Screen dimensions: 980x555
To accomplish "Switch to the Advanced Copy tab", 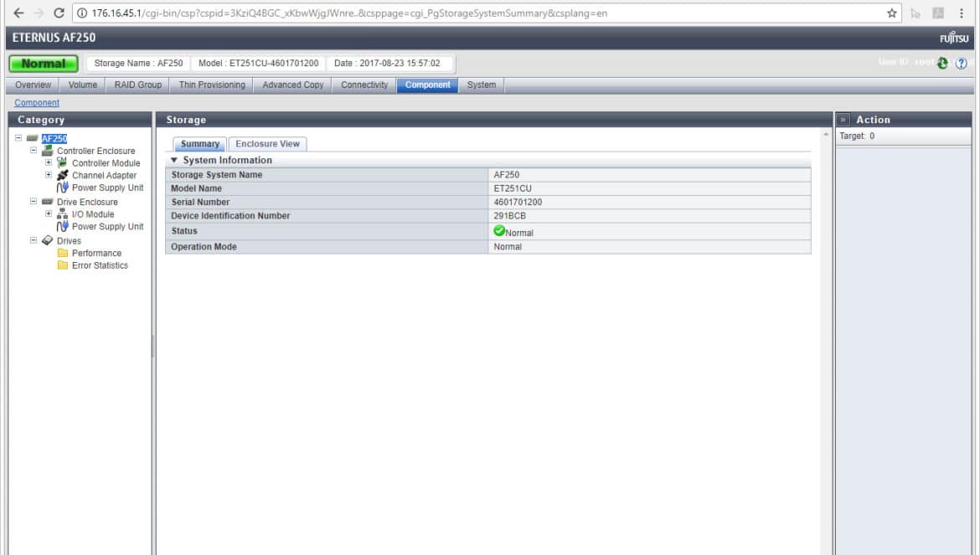I will [293, 85].
